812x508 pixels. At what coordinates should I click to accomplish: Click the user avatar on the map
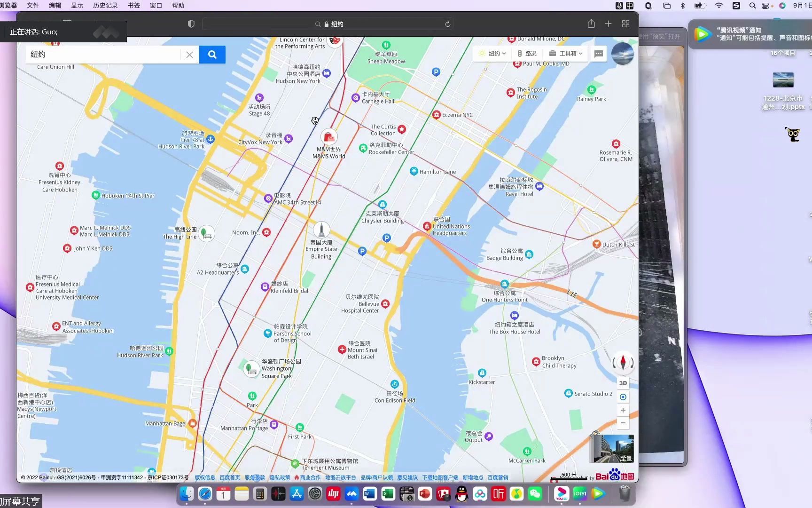pyautogui.click(x=623, y=54)
